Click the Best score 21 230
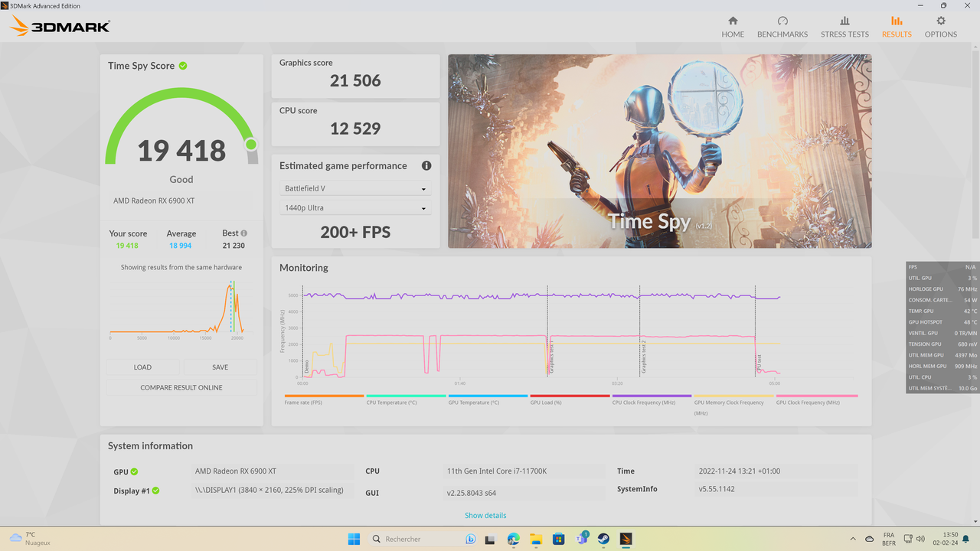The height and width of the screenshot is (551, 980). pos(234,246)
